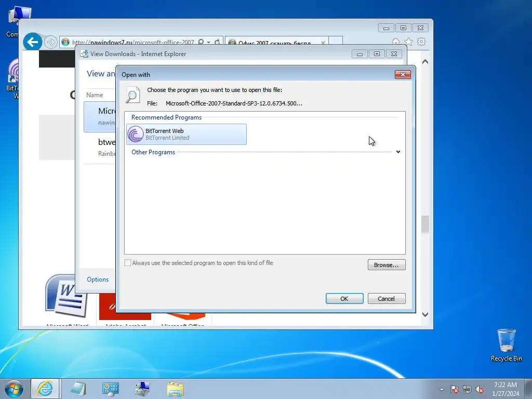Close the Офис 2007 browser tab

[323, 43]
